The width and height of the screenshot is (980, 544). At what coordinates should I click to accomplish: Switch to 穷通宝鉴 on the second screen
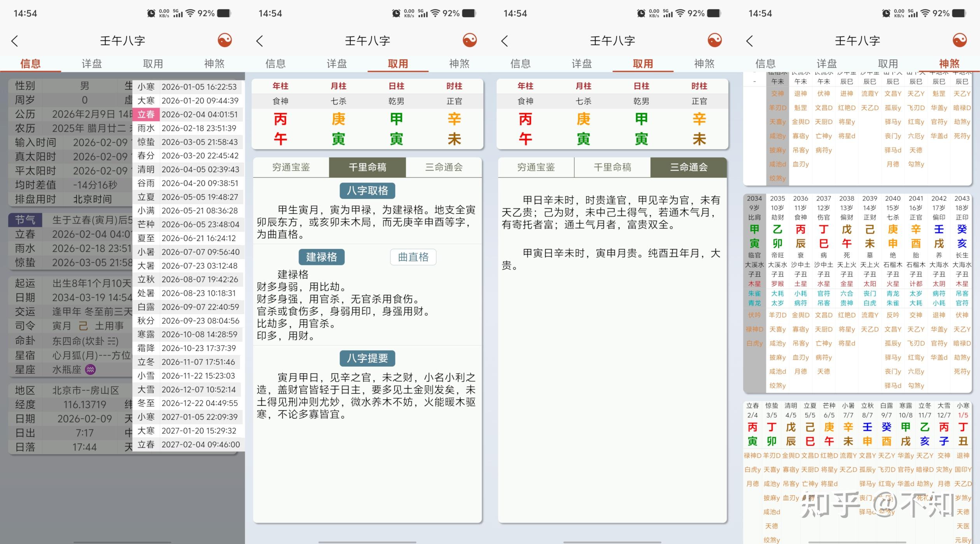click(x=291, y=167)
